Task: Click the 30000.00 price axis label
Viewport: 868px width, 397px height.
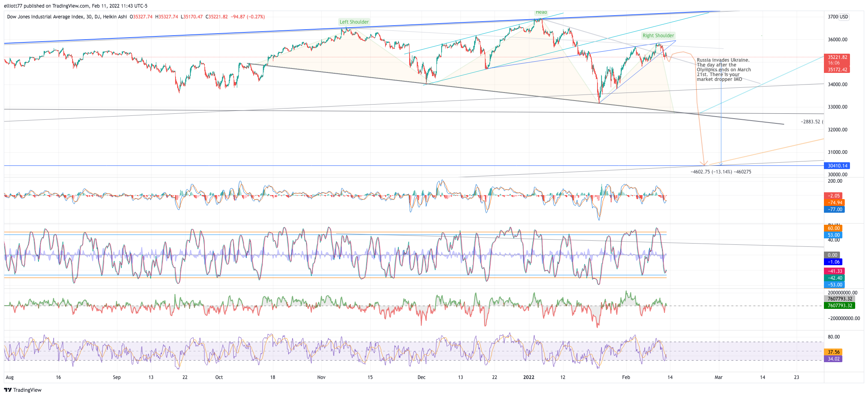Action: 838,175
